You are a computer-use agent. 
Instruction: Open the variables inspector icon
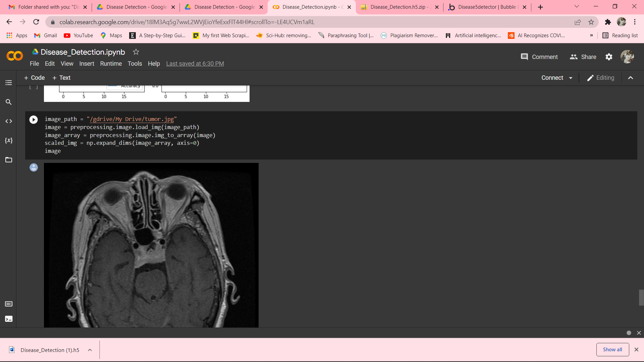click(x=9, y=140)
